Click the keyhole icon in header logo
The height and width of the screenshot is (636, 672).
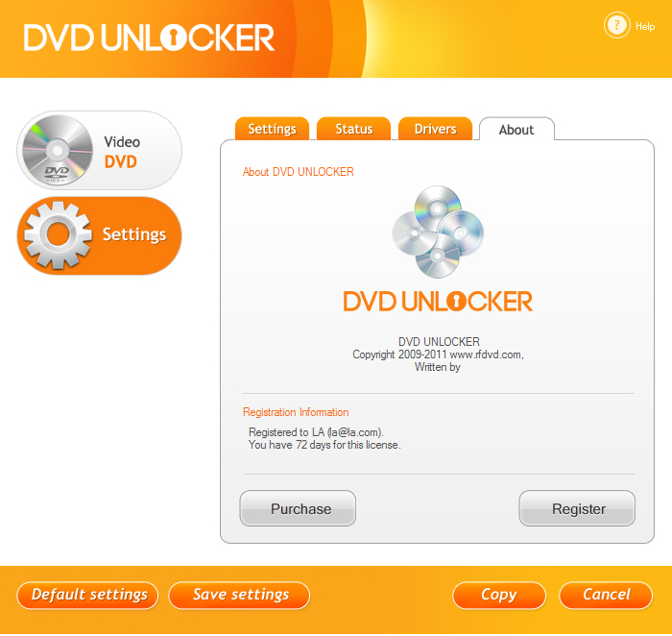click(x=174, y=37)
